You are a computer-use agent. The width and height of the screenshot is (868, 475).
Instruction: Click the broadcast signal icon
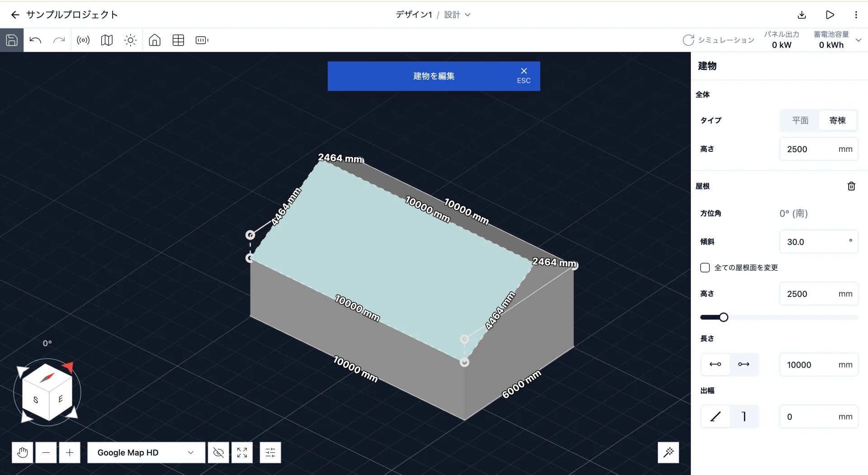pos(83,40)
